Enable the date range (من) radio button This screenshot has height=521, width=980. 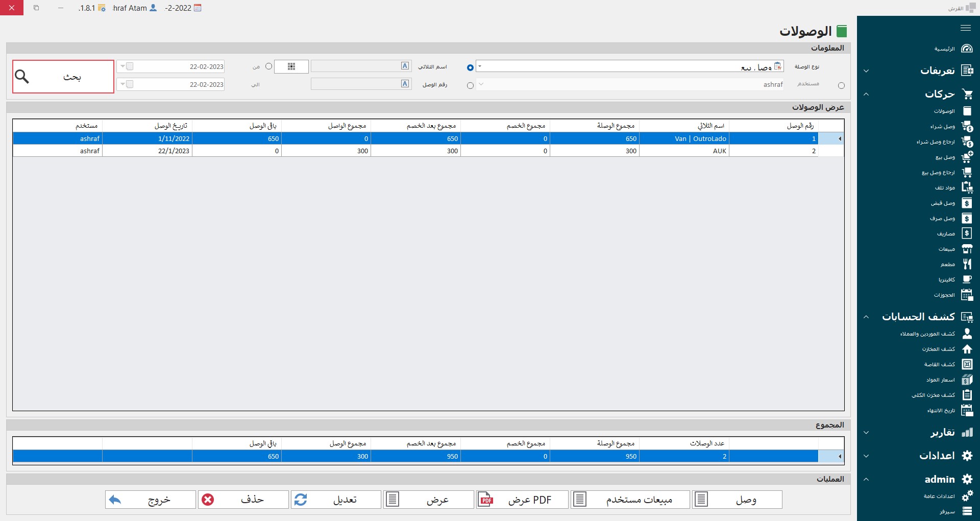(268, 66)
